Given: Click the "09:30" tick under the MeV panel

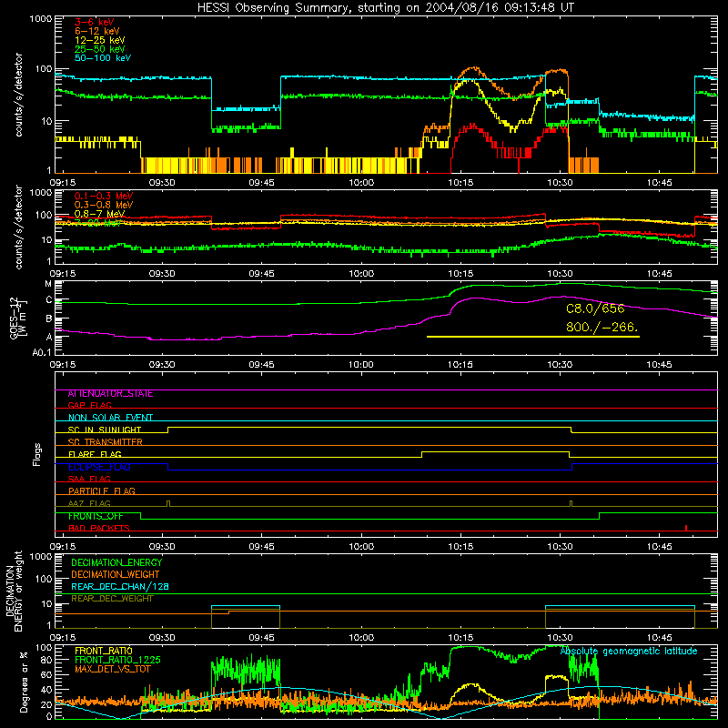Looking at the screenshot, I should tap(162, 274).
